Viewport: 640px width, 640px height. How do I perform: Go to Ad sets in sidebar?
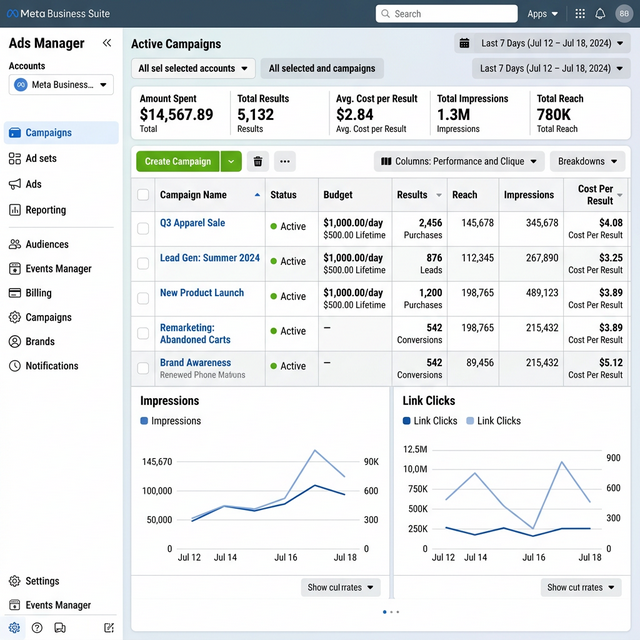pyautogui.click(x=40, y=158)
